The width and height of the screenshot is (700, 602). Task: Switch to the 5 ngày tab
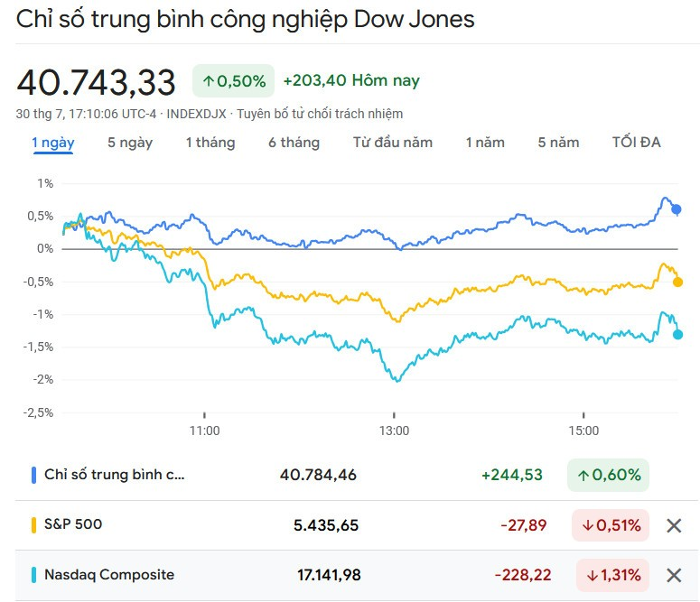point(130,143)
